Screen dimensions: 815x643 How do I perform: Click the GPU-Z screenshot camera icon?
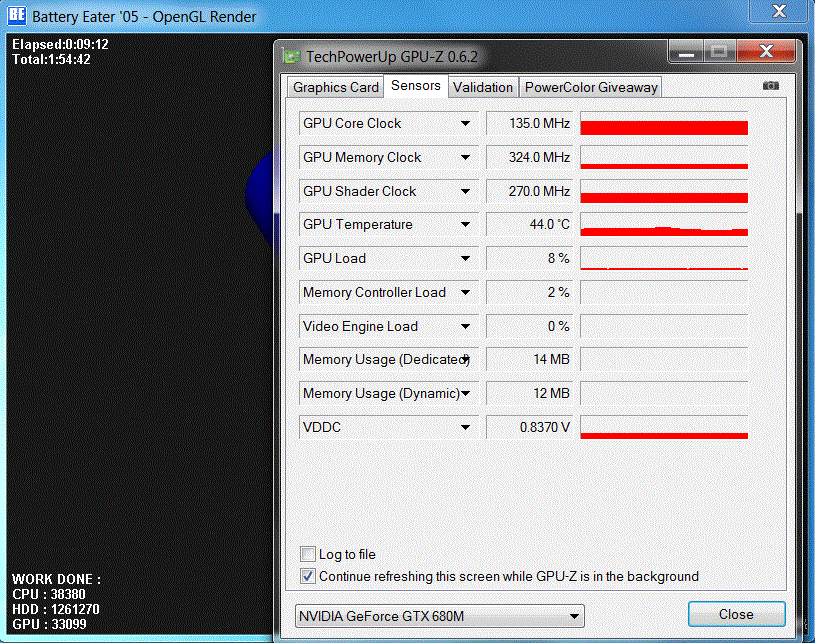click(x=770, y=86)
